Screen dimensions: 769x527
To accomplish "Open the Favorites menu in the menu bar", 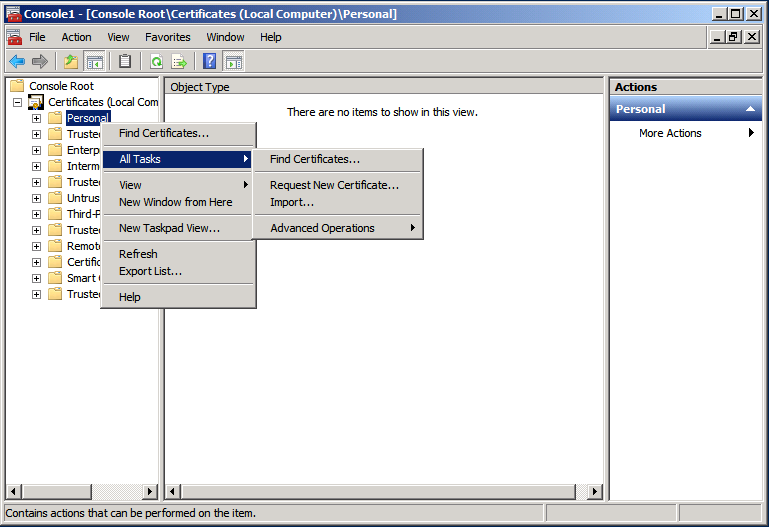I will pyautogui.click(x=167, y=37).
